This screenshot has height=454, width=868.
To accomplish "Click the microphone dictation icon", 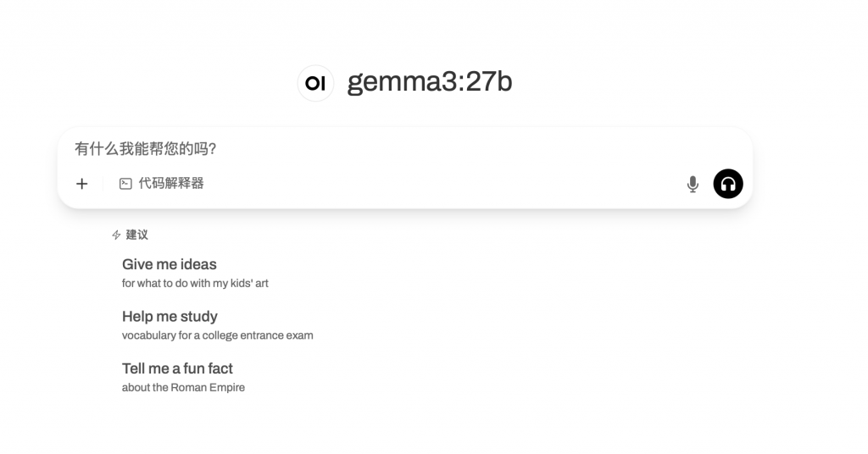I will [693, 184].
